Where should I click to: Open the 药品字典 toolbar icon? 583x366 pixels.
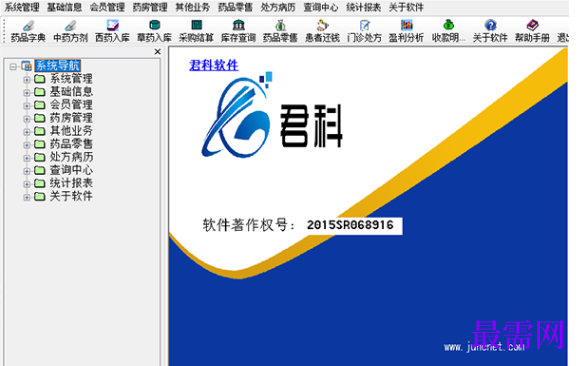click(28, 26)
